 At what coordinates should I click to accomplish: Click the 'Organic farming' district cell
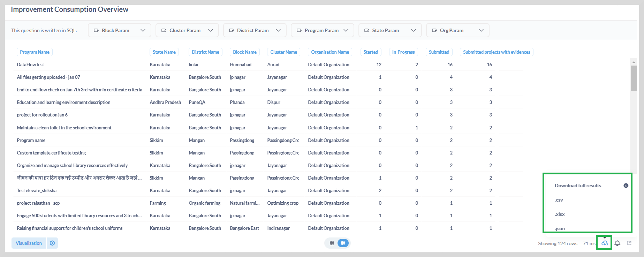[205, 203]
